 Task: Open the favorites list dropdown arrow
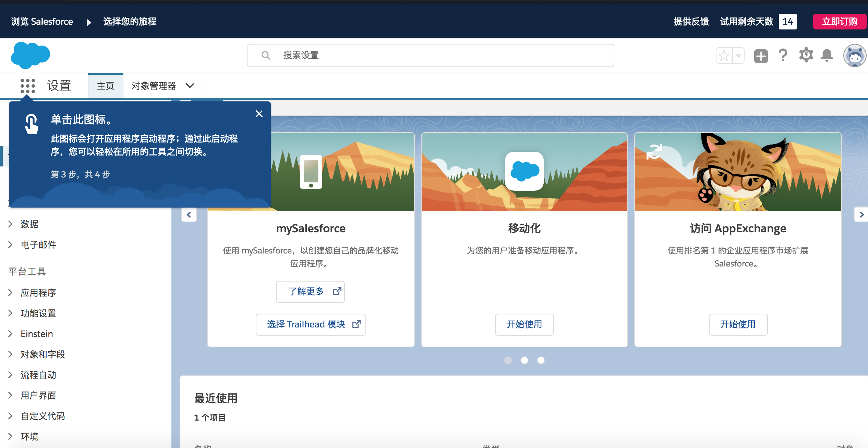coord(738,55)
